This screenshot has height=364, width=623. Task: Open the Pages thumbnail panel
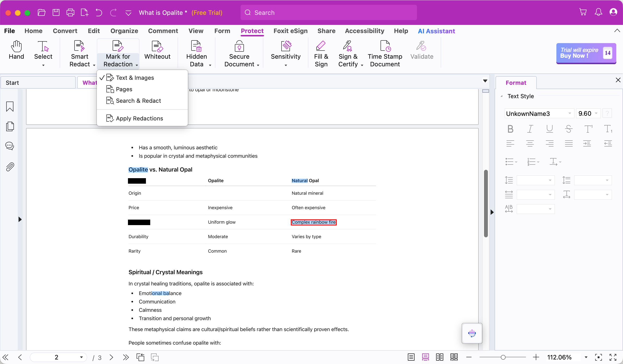10,126
